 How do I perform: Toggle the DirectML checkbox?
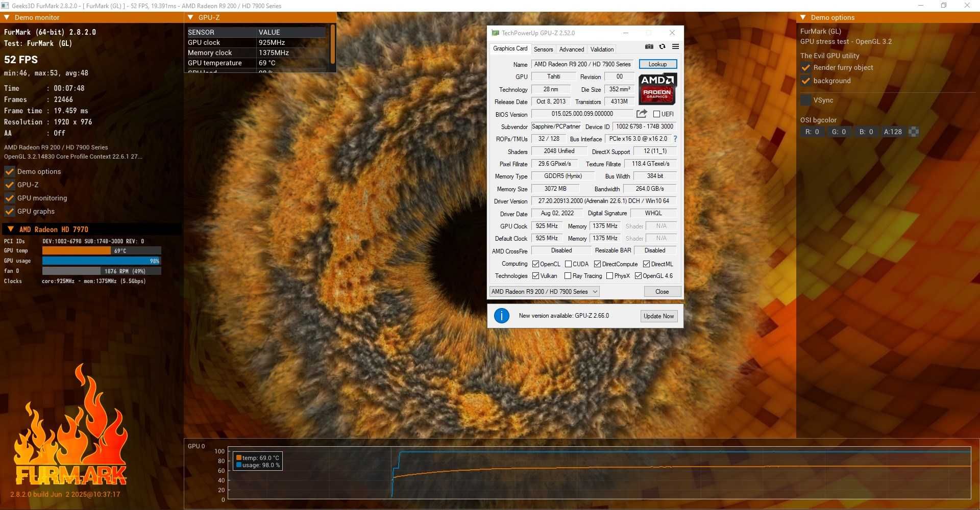point(646,264)
